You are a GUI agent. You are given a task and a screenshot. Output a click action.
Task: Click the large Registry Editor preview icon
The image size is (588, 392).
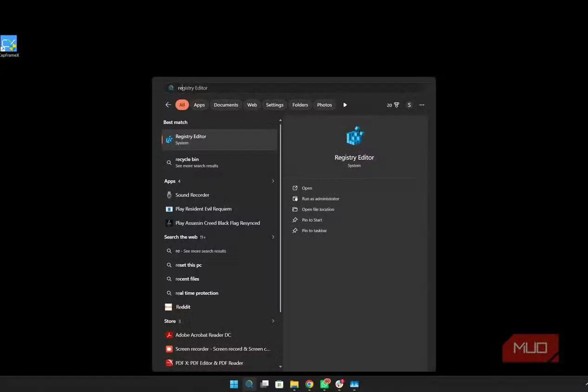[354, 136]
